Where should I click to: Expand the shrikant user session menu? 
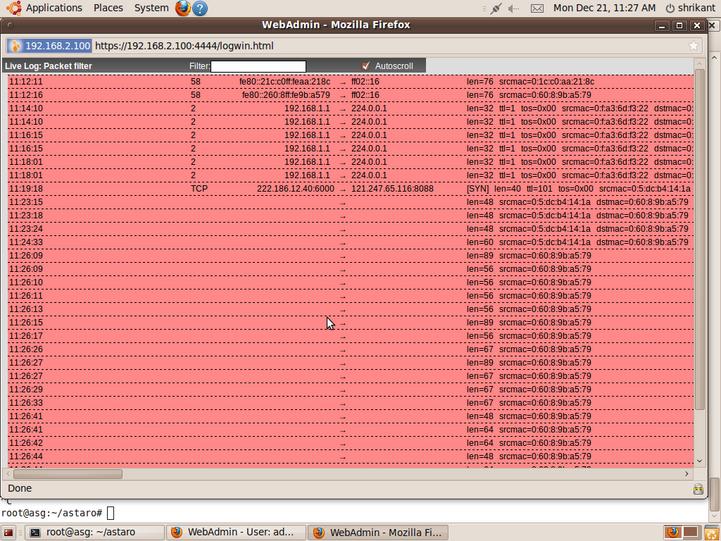690,8
